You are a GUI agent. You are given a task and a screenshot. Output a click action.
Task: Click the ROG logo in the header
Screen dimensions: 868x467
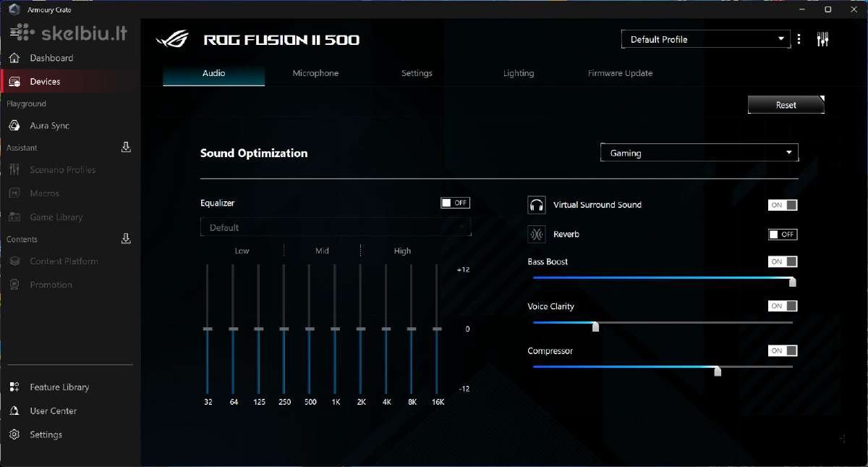pos(172,39)
